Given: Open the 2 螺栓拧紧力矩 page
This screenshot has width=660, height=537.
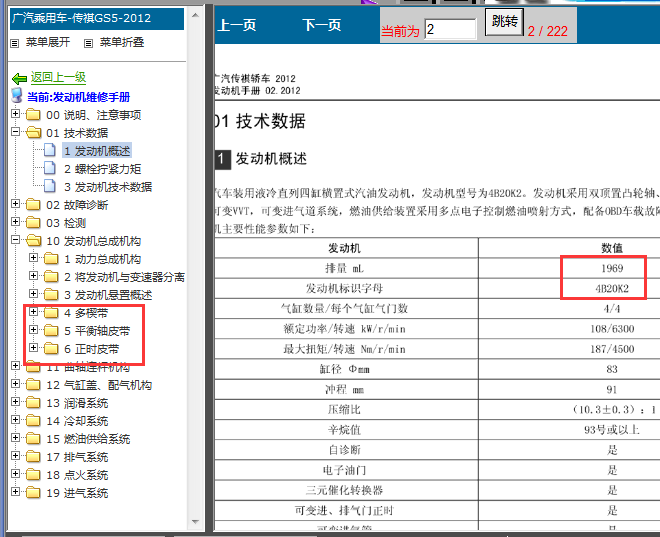Looking at the screenshot, I should tap(102, 169).
